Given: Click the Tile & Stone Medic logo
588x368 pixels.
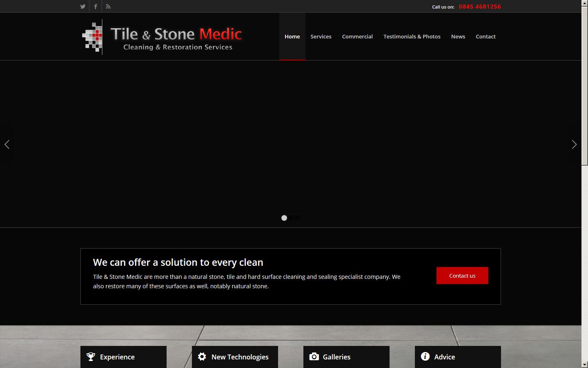Looking at the screenshot, I should point(161,37).
